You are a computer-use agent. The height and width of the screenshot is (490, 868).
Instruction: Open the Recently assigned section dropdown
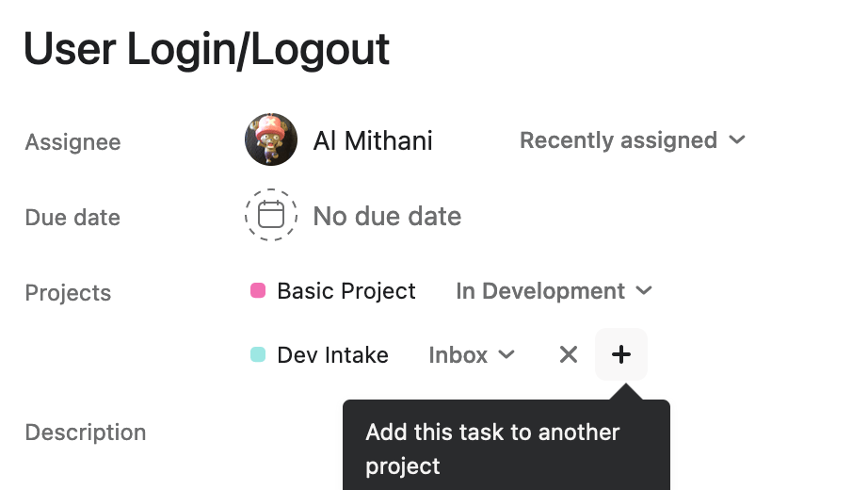(619, 140)
